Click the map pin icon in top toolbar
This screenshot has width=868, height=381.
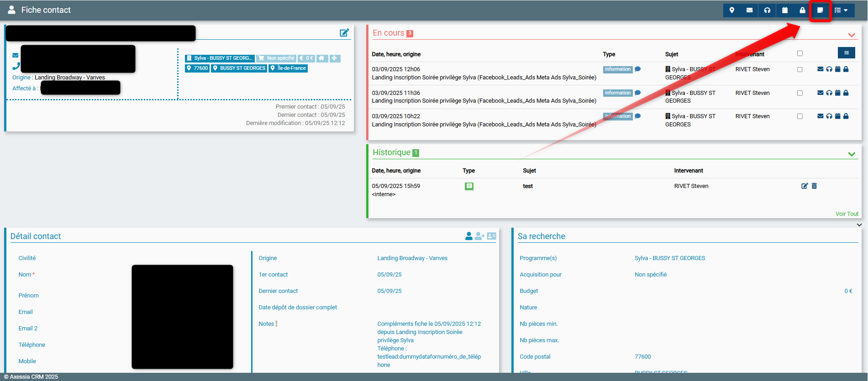[x=732, y=10]
